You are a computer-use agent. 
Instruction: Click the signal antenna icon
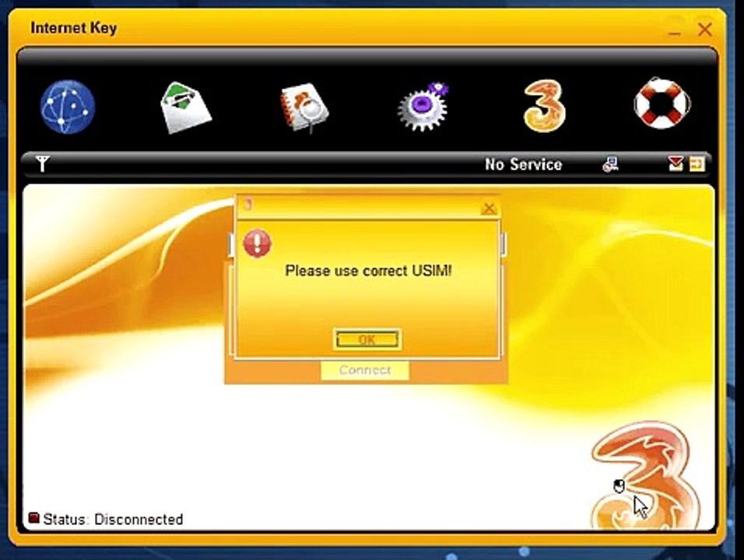[42, 163]
